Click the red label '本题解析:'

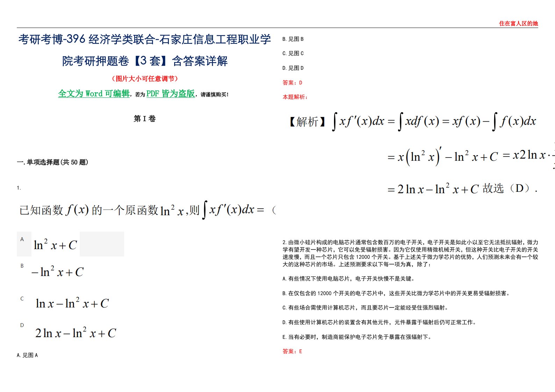pyautogui.click(x=295, y=97)
